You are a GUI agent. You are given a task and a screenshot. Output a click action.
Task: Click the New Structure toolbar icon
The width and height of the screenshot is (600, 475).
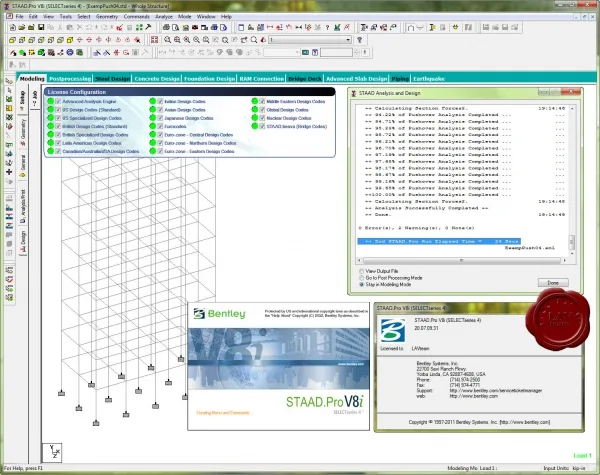tap(13, 28)
